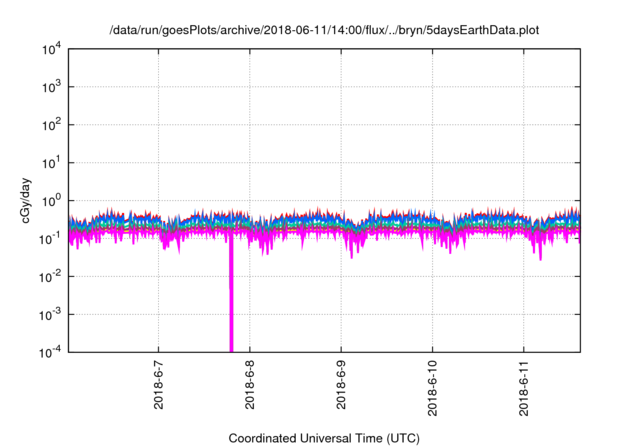This screenshot has height=448, width=640.
Task: Select the 2018-6-8 date tick label
Action: pos(250,384)
